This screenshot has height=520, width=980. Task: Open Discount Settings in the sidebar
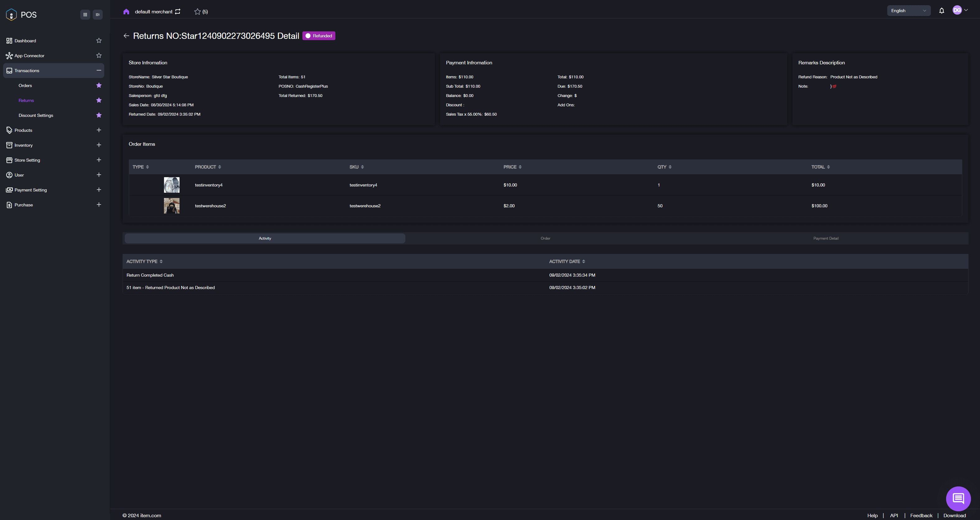coord(36,116)
